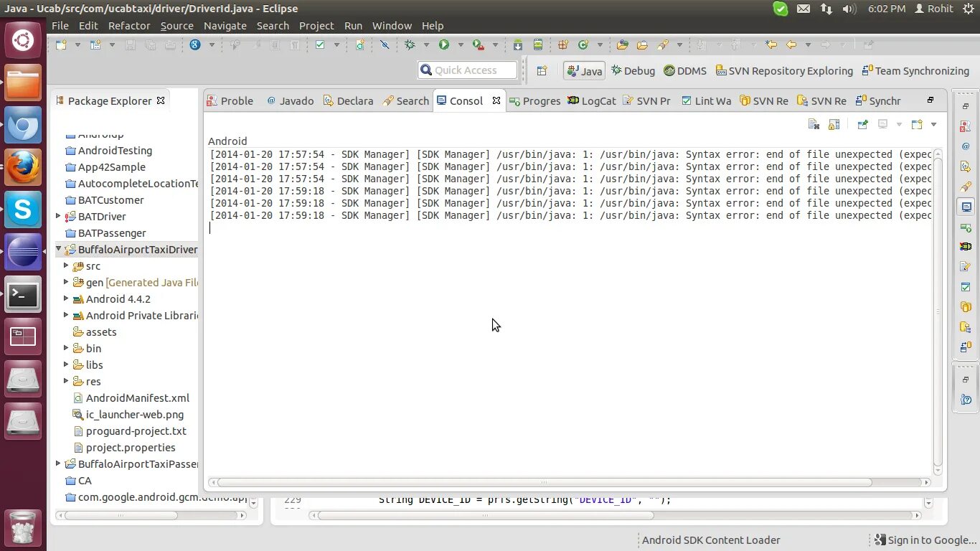Expand the BATDriver project node

coord(58,216)
